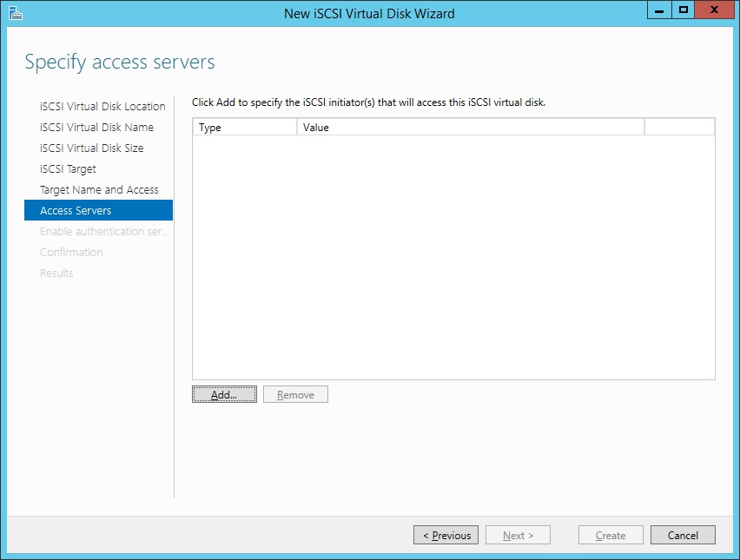Go to the iSCSI Virtual Disk Location step
The height and width of the screenshot is (560, 740).
(x=102, y=107)
